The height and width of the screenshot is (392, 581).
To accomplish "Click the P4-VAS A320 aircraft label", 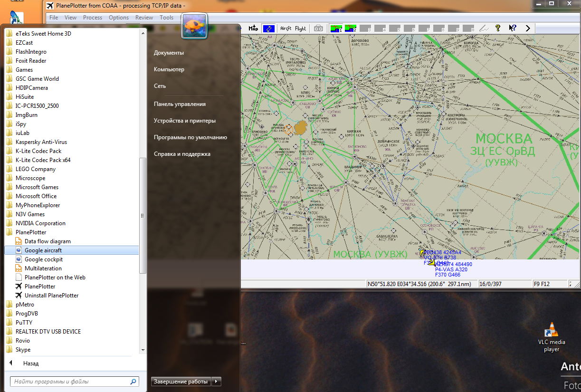I will point(451,269).
